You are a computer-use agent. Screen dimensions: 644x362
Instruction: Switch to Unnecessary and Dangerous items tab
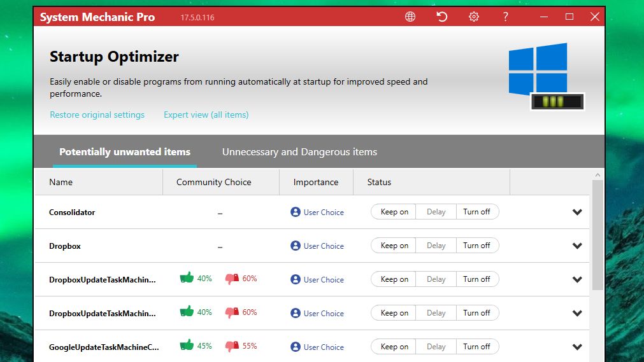point(299,152)
